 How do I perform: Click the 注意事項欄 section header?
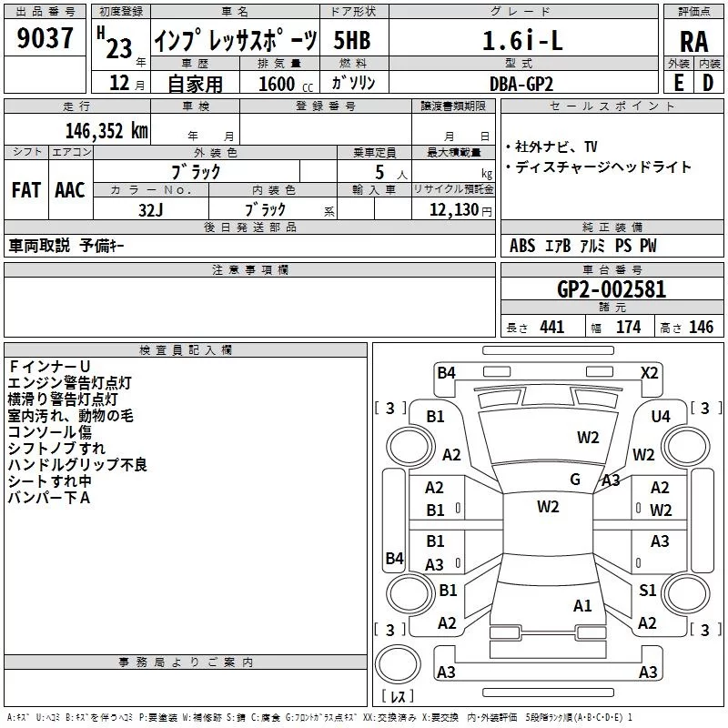[249, 269]
